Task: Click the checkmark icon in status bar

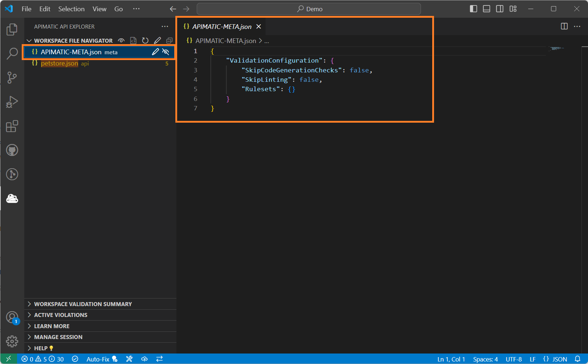Action: click(x=75, y=359)
